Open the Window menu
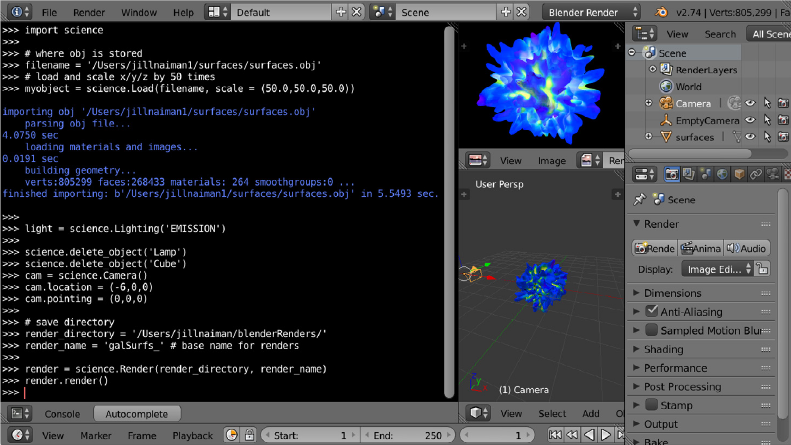The image size is (791, 445). tap(139, 13)
